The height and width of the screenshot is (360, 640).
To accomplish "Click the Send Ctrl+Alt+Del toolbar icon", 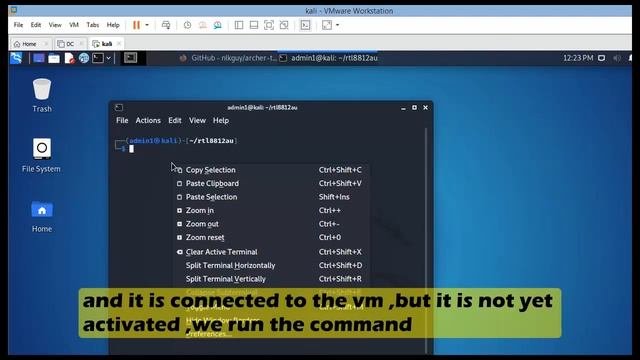I will click(x=166, y=25).
